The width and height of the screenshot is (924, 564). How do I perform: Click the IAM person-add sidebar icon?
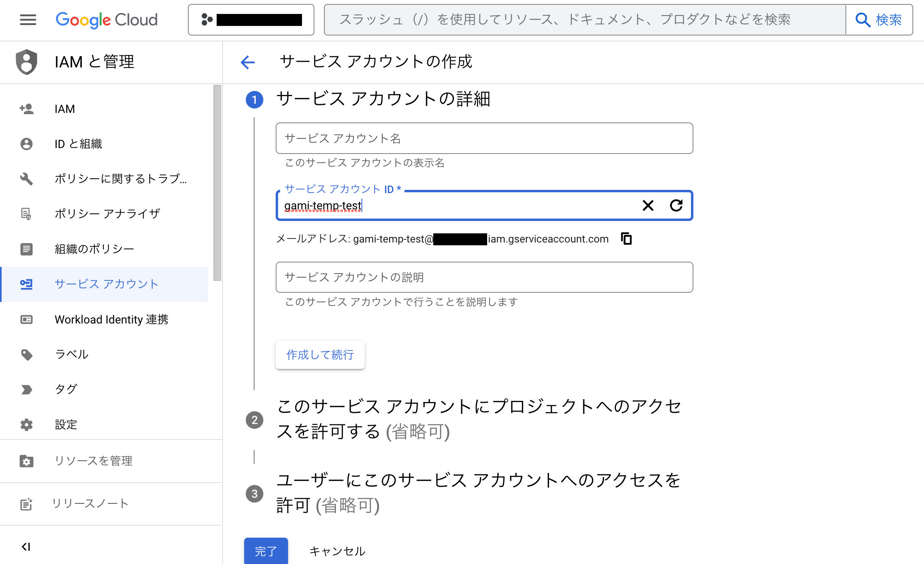(x=26, y=109)
